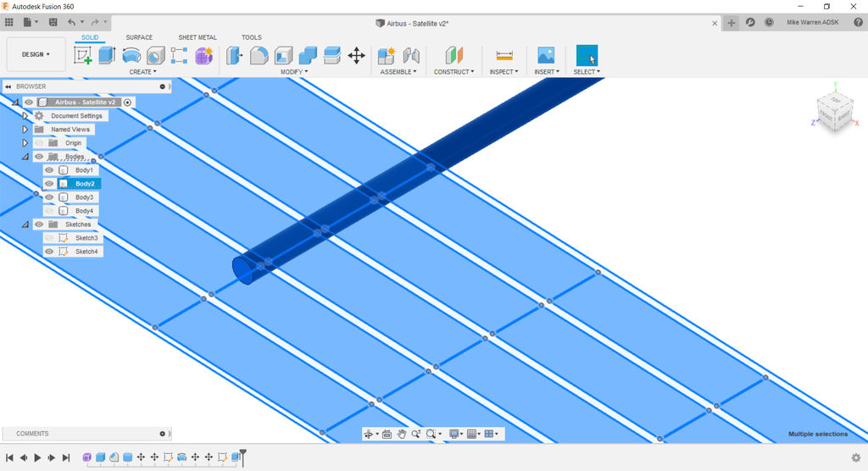This screenshot has width=868, height=471.
Task: Click the Zoom Window magnifier with plus
Action: click(x=415, y=434)
